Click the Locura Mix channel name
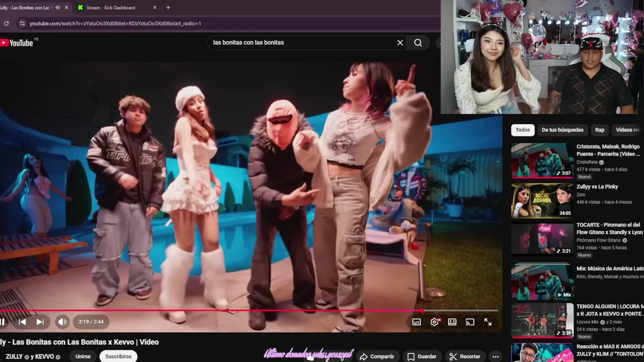This screenshot has width=644, height=362. tap(588, 322)
